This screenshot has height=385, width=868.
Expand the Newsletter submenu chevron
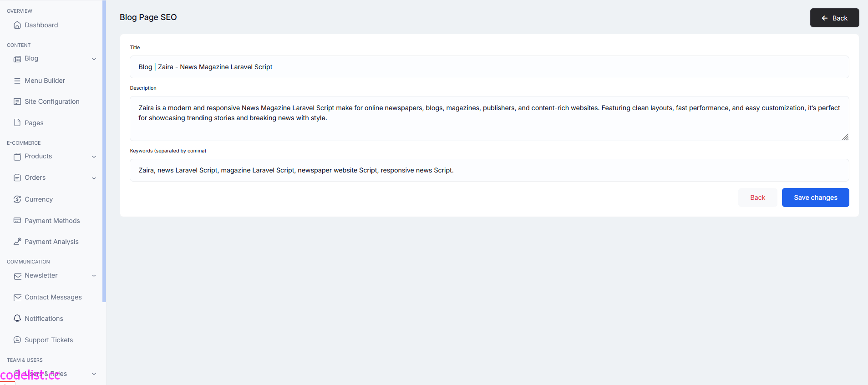point(94,276)
